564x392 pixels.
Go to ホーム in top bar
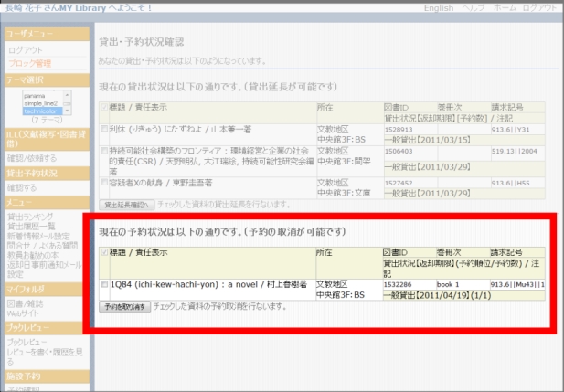pyautogui.click(x=504, y=8)
